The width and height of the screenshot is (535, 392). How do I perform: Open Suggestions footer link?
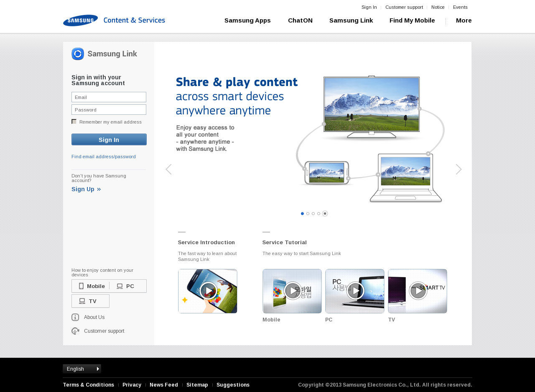pos(233,385)
